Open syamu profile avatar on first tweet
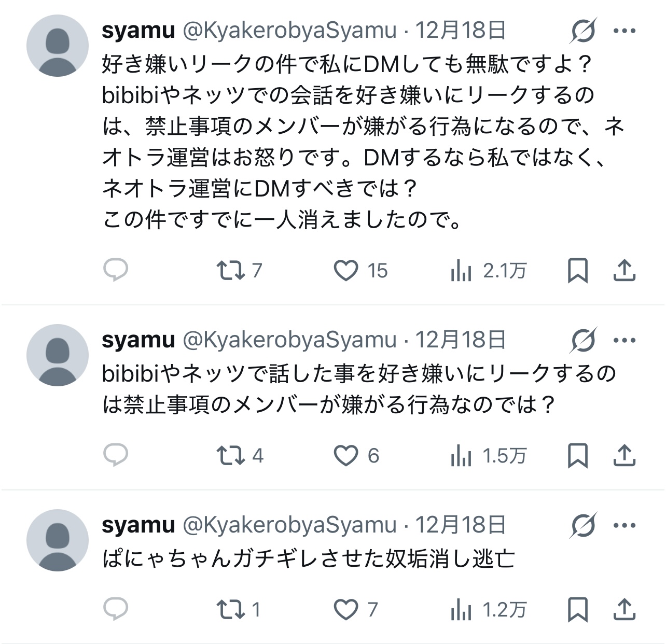Screen dimensions: 666x644 click(x=58, y=46)
